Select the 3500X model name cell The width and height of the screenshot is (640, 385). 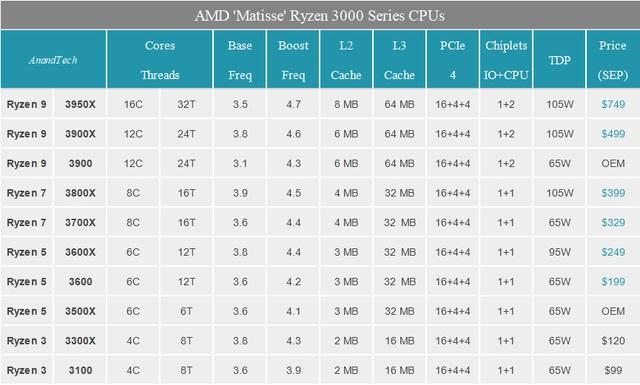coord(80,311)
